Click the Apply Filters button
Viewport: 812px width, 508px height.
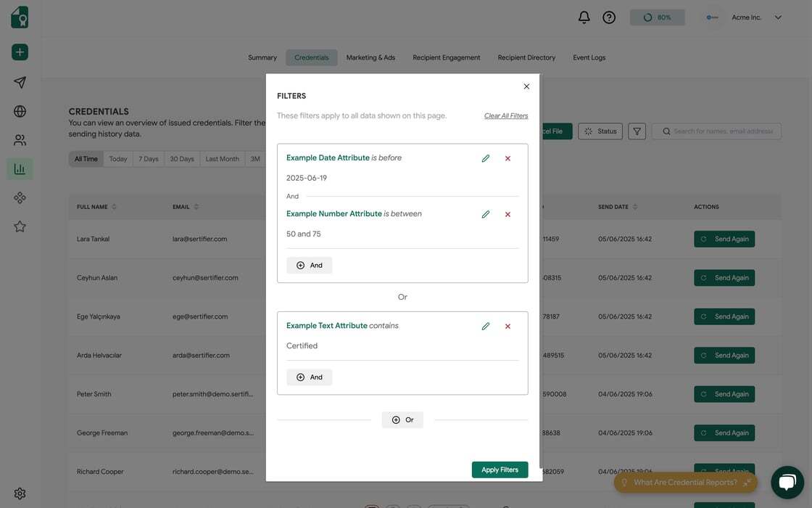point(500,470)
